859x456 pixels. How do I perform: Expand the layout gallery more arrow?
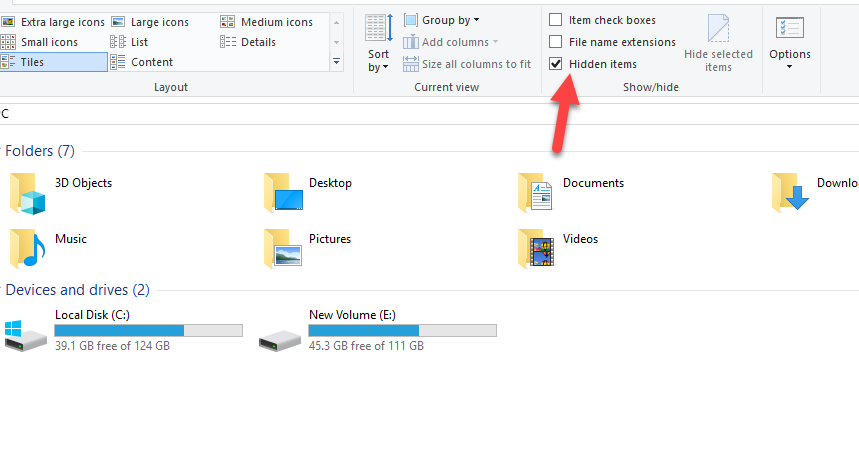click(337, 62)
